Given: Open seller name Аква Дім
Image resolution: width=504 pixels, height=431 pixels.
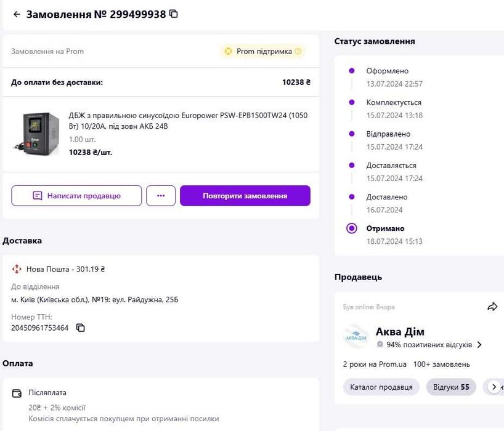Looking at the screenshot, I should (x=400, y=331).
